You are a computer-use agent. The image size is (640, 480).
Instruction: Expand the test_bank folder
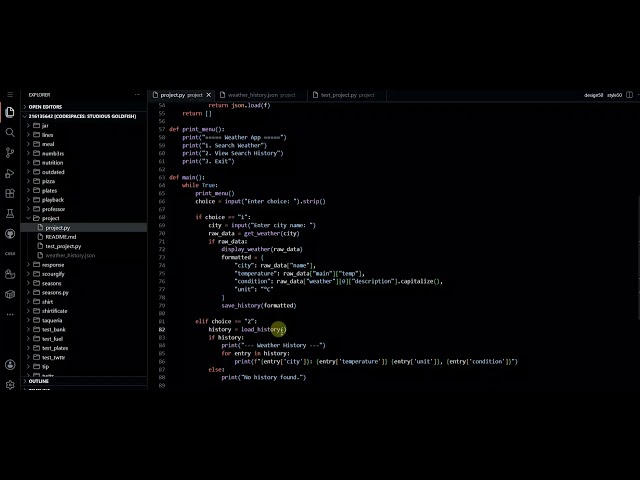(84, 330)
